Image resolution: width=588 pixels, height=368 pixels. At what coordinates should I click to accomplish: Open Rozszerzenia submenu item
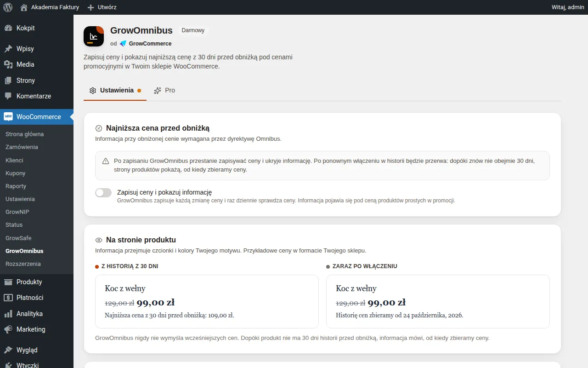(x=23, y=264)
